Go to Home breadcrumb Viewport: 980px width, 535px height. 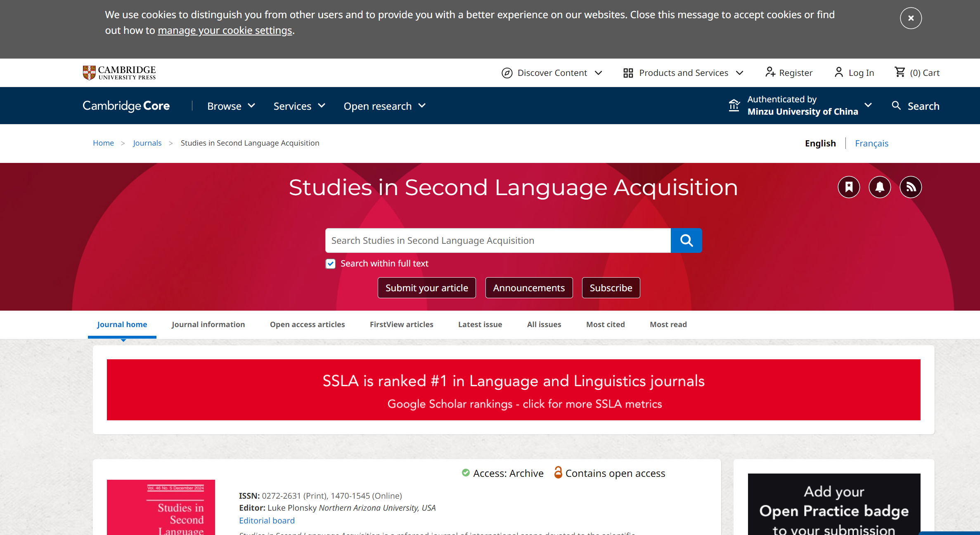[x=103, y=143]
